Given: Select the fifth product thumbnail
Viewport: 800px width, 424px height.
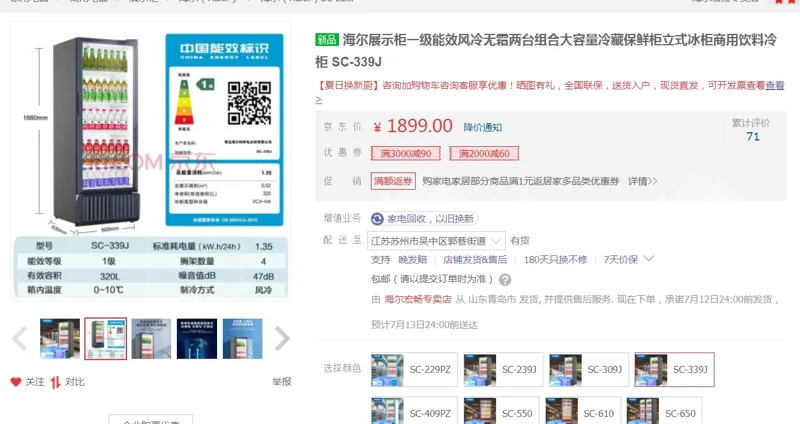Looking at the screenshot, I should pos(242,339).
